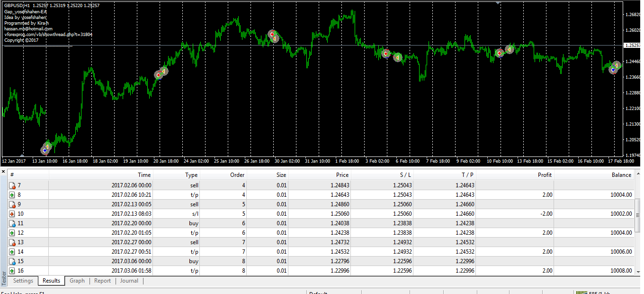This screenshot has height=294, width=644.
Task: Switch to the Graph tab
Action: (x=77, y=281)
